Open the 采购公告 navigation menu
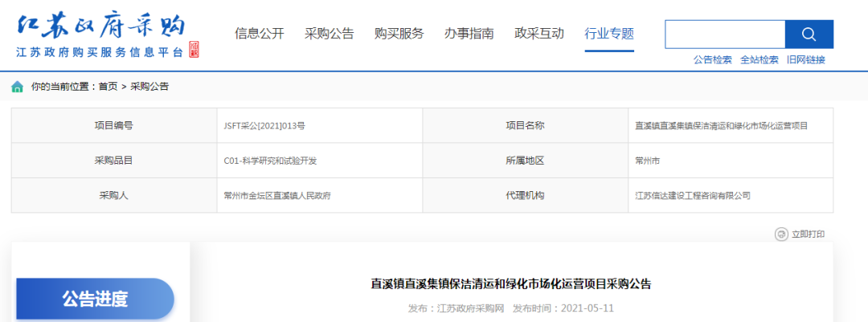Image resolution: width=868 pixels, height=322 pixels. coord(329,34)
